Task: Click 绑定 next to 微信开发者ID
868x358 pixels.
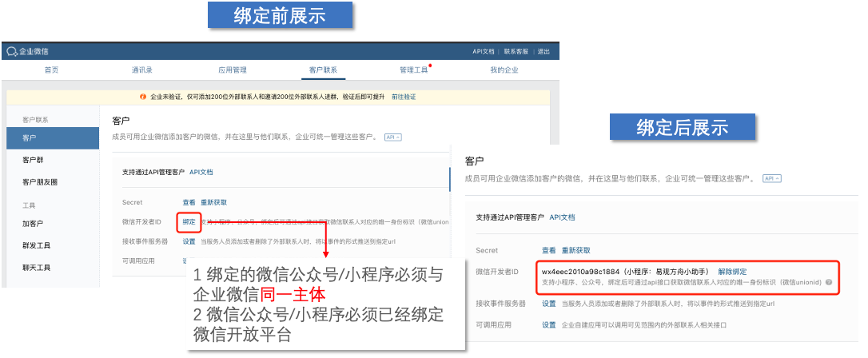Action: [x=189, y=222]
